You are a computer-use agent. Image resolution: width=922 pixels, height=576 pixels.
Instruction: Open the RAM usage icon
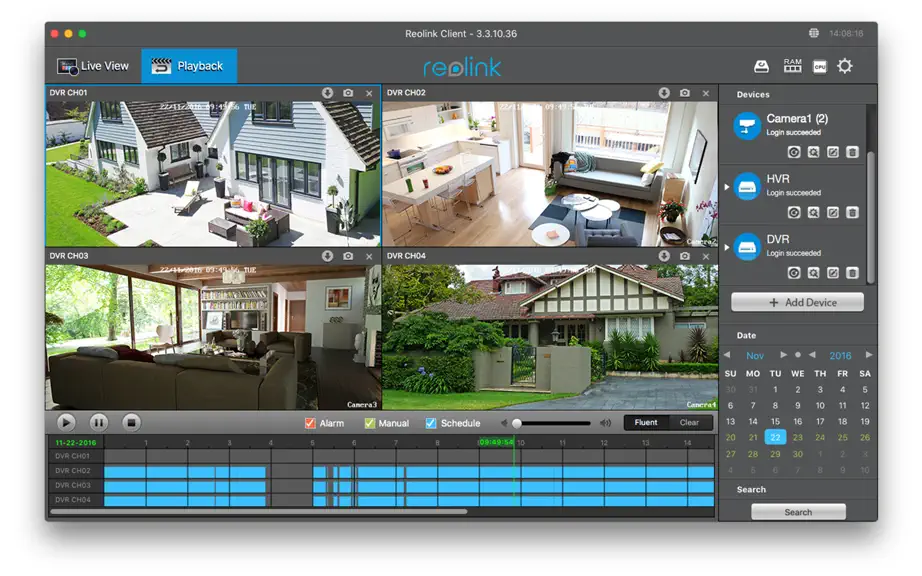(792, 66)
